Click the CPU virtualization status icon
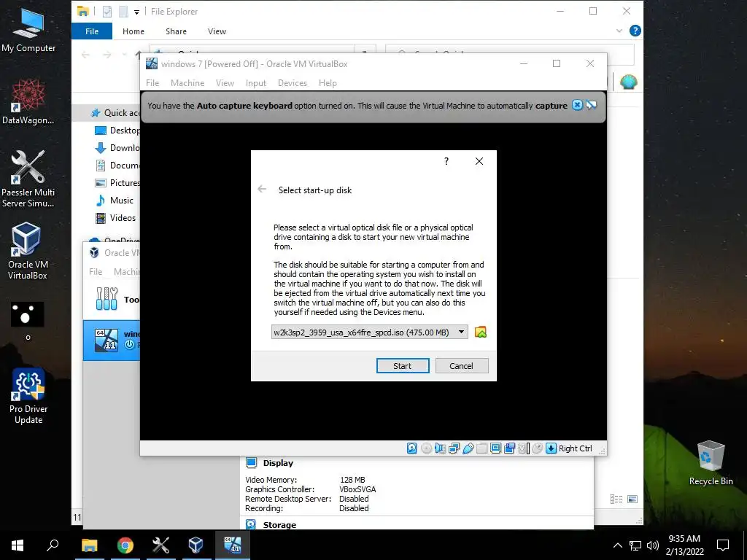Screen dimensions: 747x560 pyautogui.click(x=523, y=448)
